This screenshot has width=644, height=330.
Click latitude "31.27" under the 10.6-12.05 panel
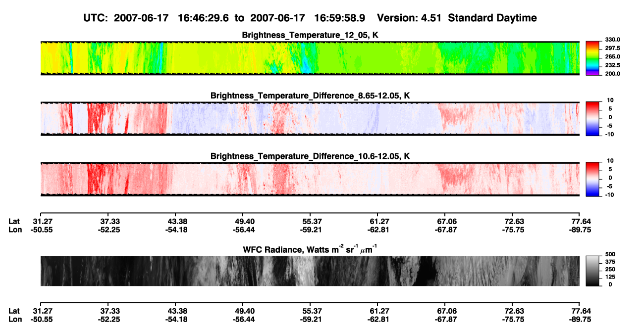click(43, 221)
